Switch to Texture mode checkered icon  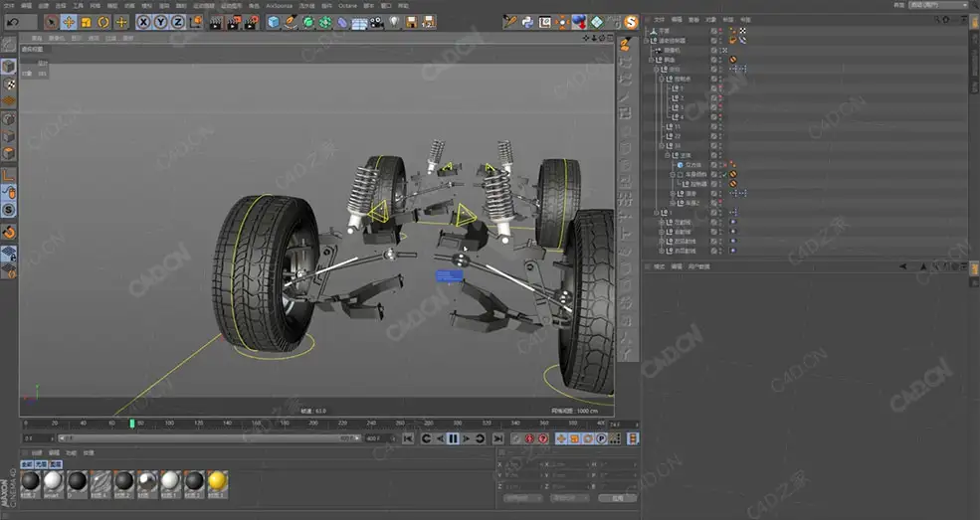[x=9, y=84]
